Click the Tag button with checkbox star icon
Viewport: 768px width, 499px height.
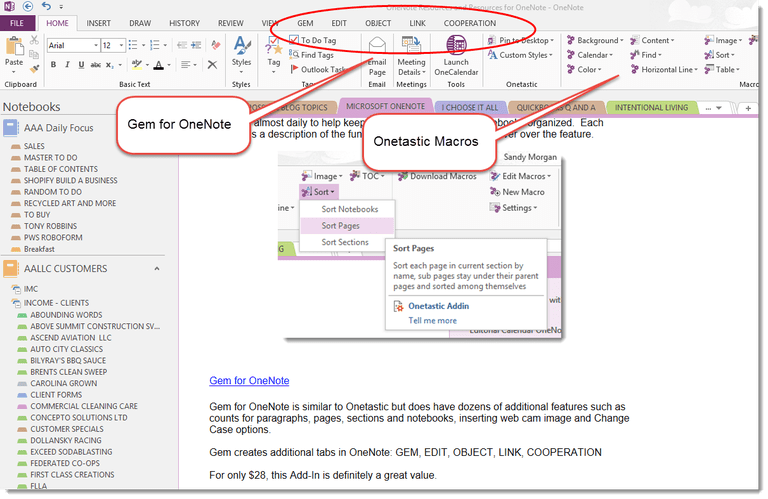coord(274,55)
